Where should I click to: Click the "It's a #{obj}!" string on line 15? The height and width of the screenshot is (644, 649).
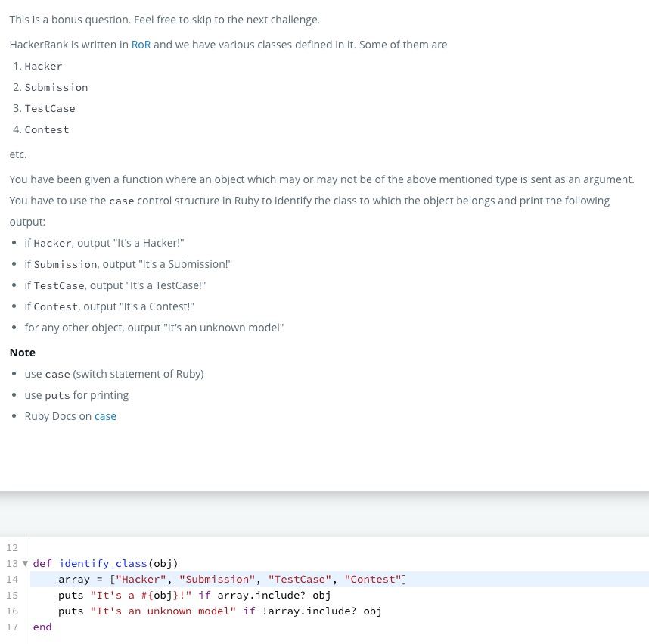coord(141,595)
